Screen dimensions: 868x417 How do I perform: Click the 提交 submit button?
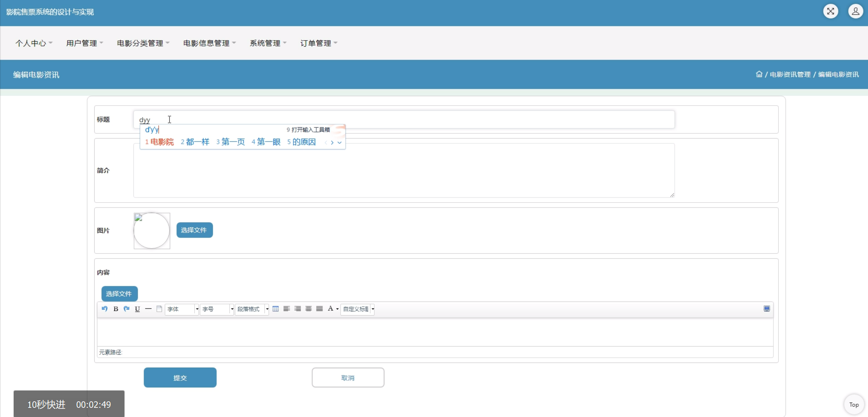coord(180,378)
